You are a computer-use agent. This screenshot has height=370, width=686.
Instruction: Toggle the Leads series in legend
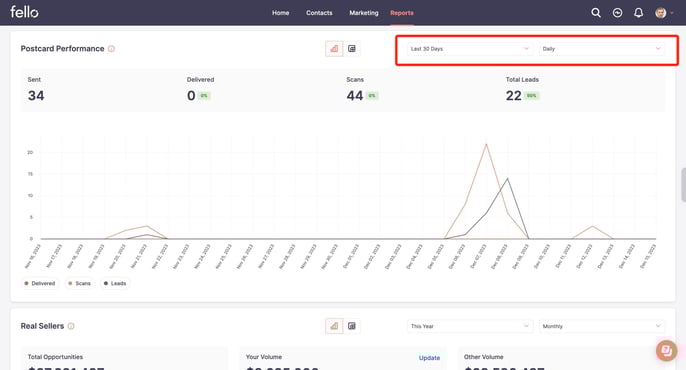coord(115,283)
